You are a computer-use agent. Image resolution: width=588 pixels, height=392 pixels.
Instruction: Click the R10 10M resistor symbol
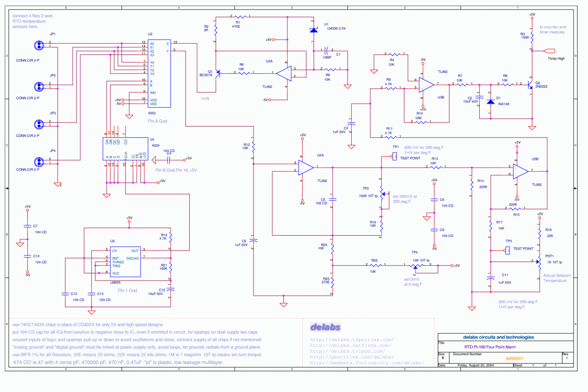click(x=421, y=122)
